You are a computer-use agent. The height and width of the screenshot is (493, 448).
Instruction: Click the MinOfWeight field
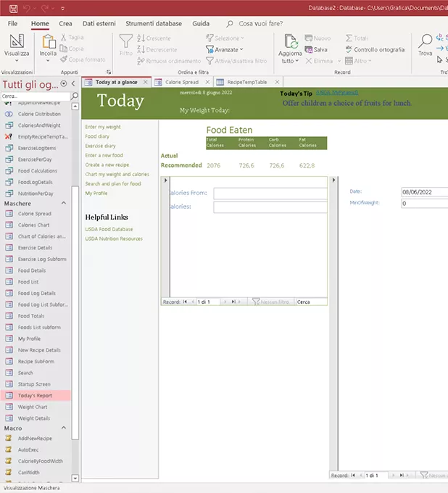point(424,204)
